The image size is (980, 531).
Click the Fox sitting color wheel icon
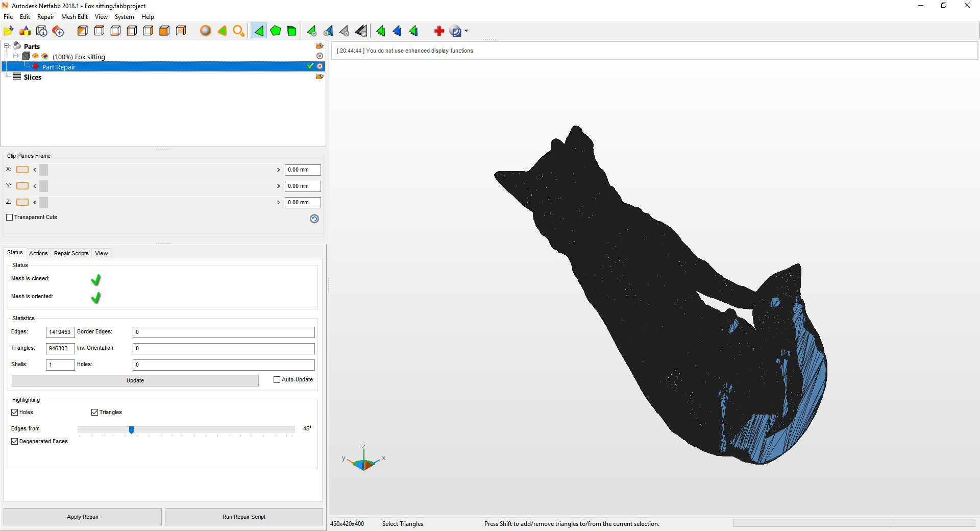click(x=45, y=56)
